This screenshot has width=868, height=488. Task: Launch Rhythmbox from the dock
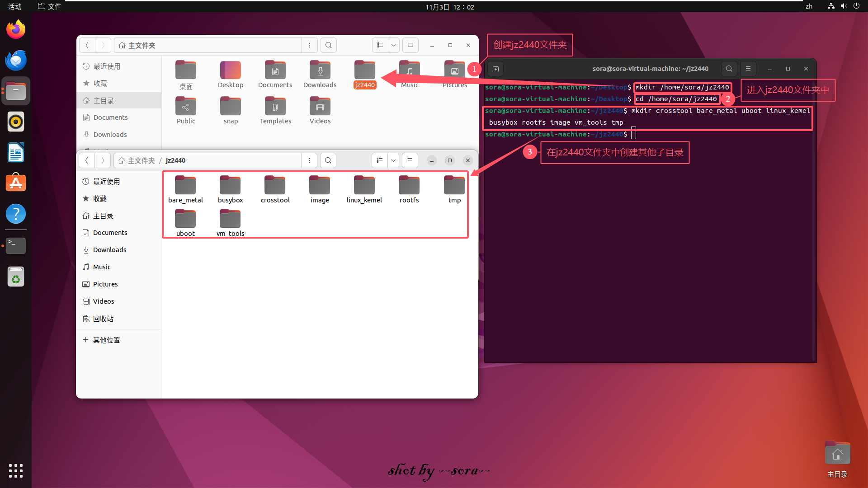click(16, 122)
